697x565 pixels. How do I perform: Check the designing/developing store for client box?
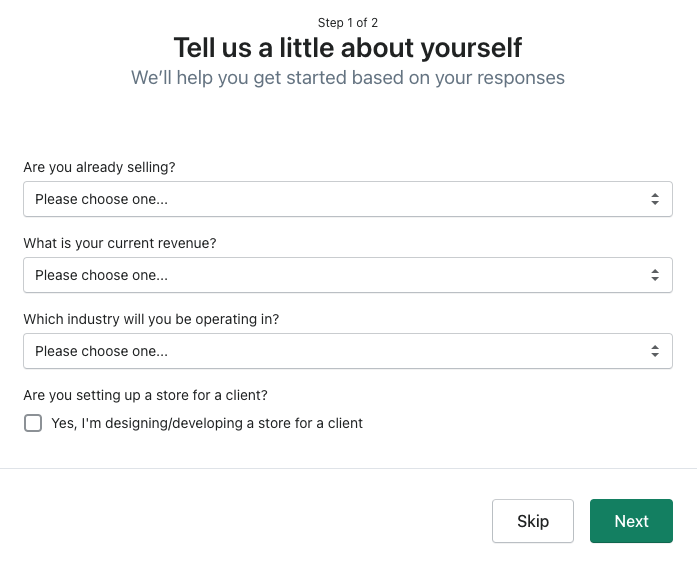coord(33,423)
